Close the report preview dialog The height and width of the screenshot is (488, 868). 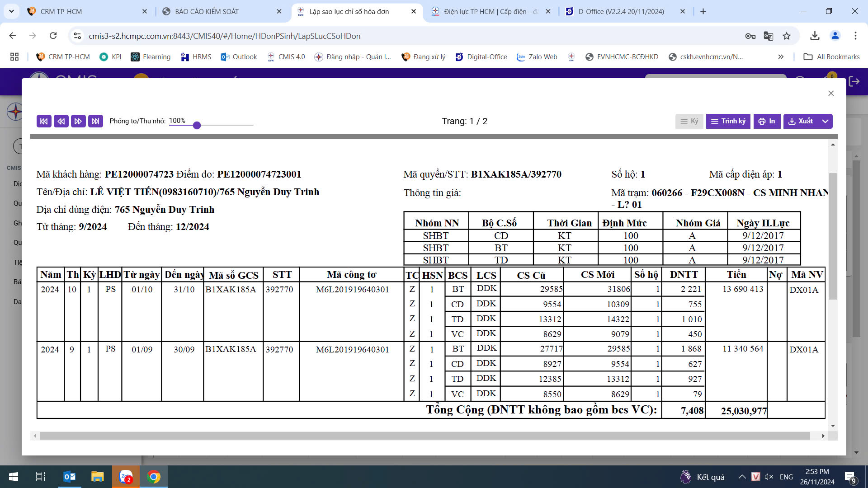click(831, 93)
